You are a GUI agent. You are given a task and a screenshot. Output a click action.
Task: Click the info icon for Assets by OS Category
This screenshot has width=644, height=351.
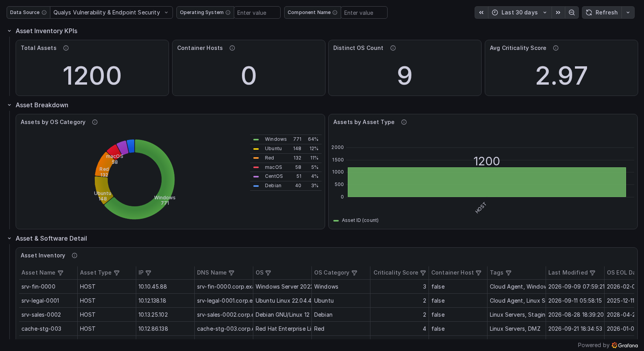[x=95, y=122]
